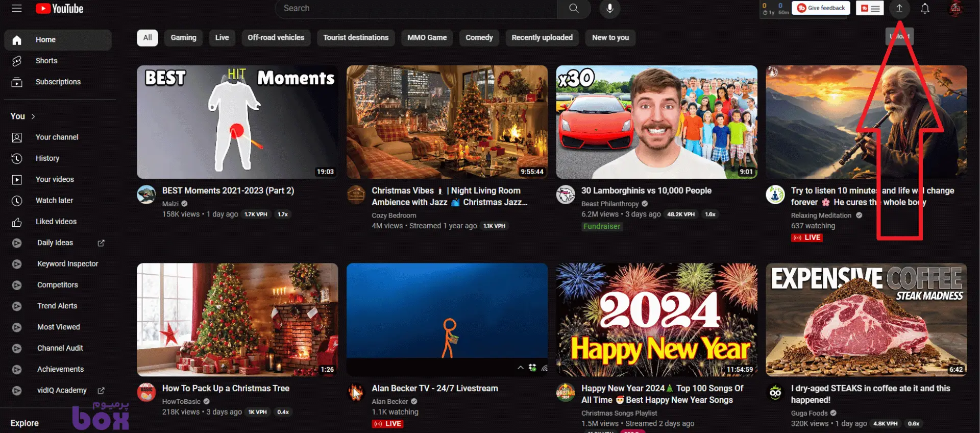The width and height of the screenshot is (980, 433).
Task: Open the Alan Becker channel name link
Action: coord(390,402)
